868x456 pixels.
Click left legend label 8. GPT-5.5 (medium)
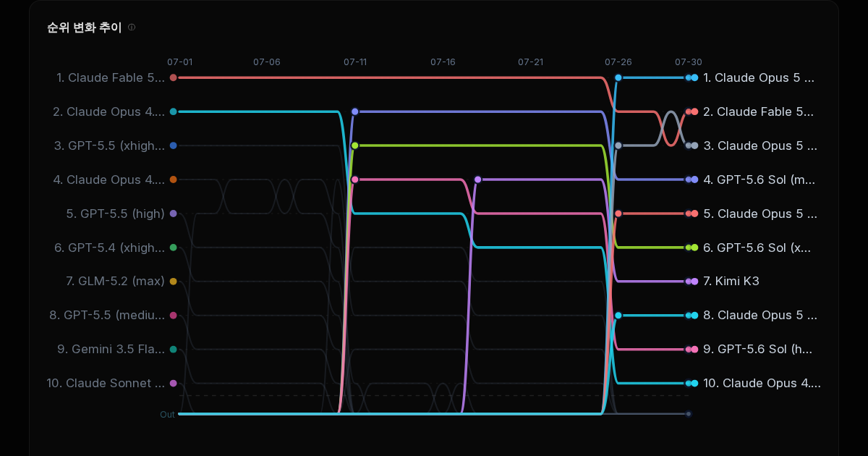point(107,315)
